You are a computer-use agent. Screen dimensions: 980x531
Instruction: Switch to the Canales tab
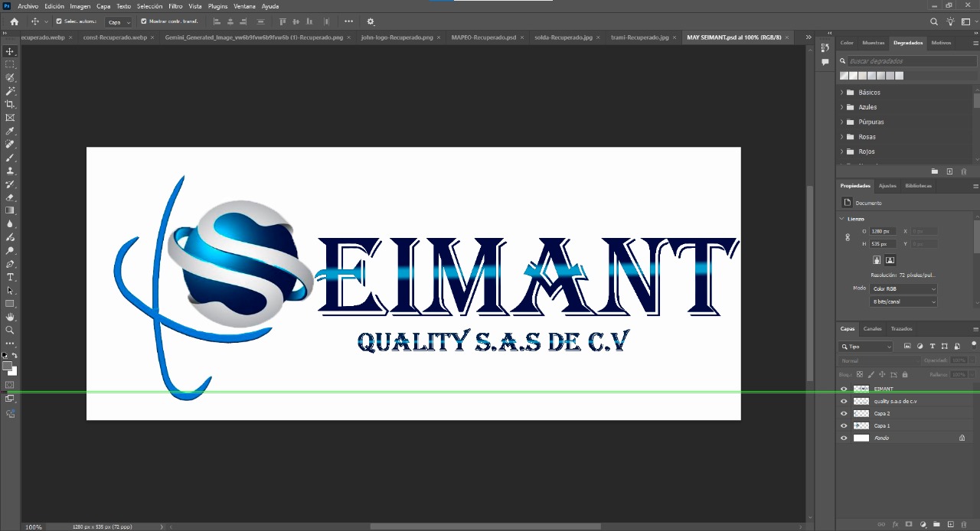(x=872, y=329)
